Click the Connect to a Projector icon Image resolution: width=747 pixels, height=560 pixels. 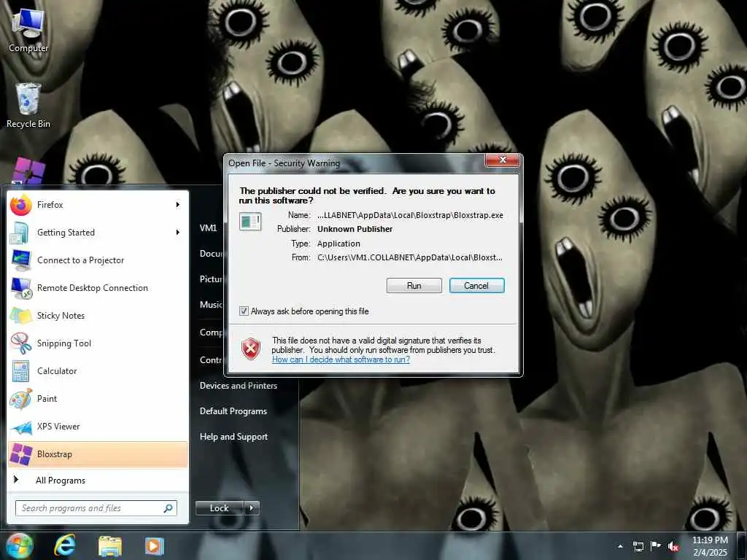(x=21, y=260)
